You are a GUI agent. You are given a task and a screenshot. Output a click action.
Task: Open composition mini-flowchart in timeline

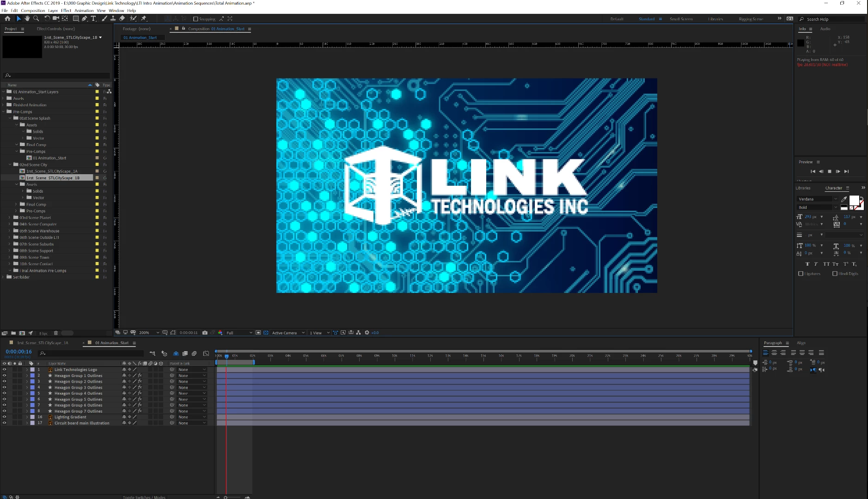(152, 353)
